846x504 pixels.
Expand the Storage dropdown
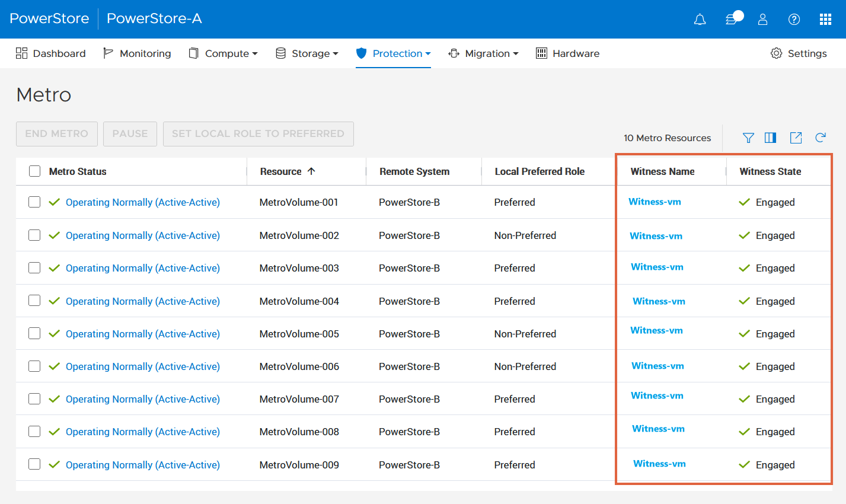tap(307, 53)
